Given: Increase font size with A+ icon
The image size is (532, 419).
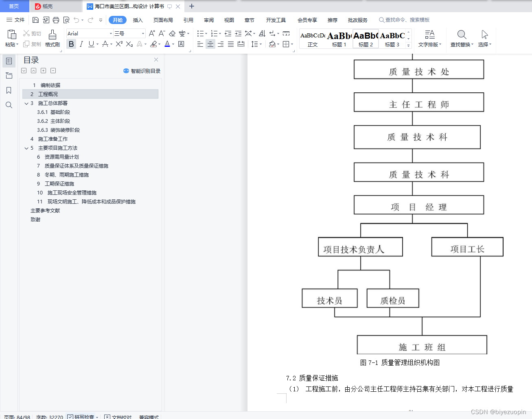Looking at the screenshot, I should pyautogui.click(x=152, y=33).
